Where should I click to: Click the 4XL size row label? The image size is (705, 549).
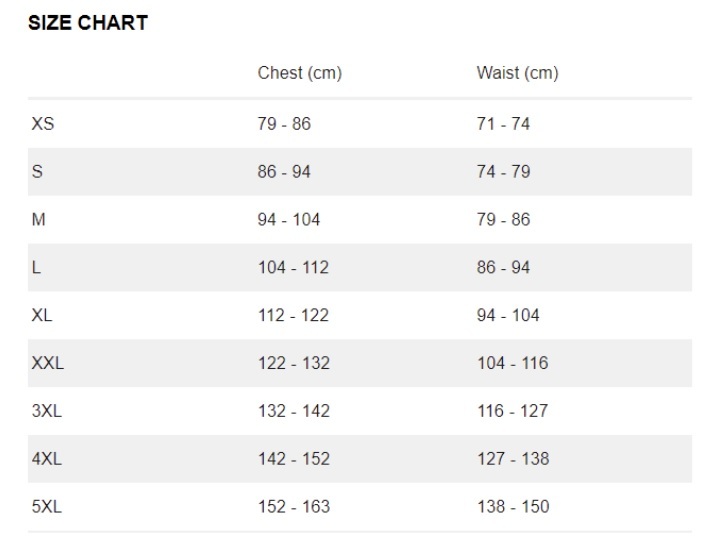(47, 459)
